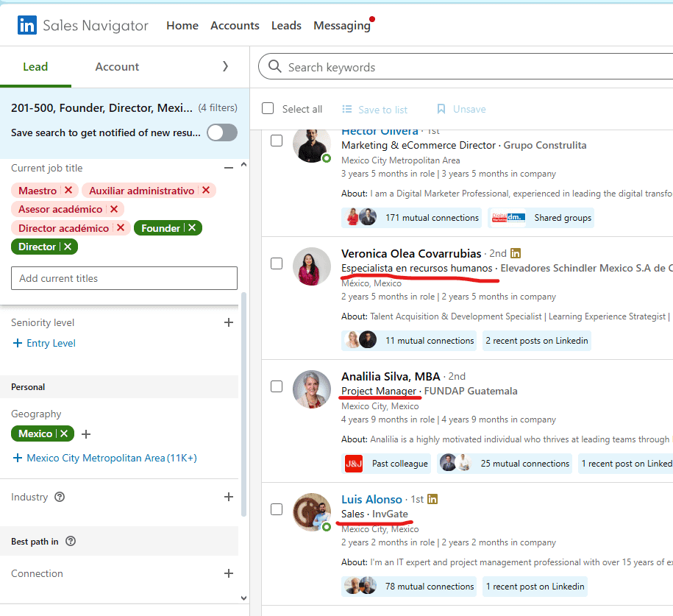Click the Unsave bookmark icon
This screenshot has height=616, width=673.
tap(441, 109)
